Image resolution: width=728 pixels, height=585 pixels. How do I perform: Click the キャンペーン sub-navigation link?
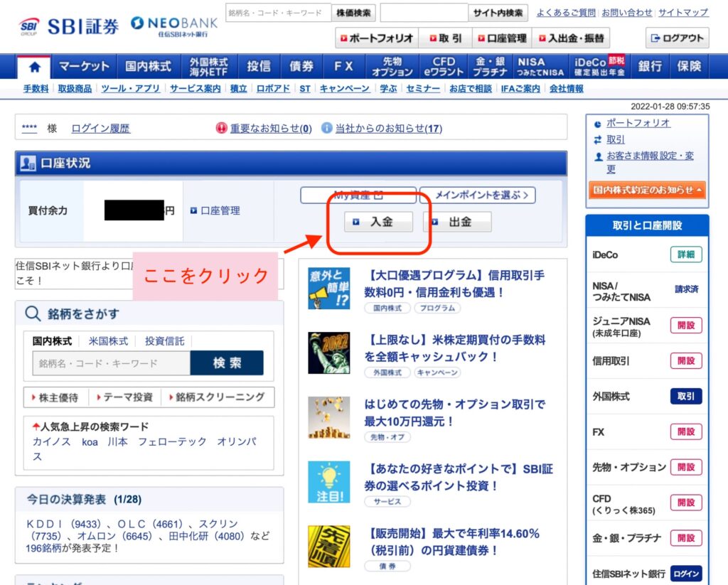pyautogui.click(x=345, y=89)
